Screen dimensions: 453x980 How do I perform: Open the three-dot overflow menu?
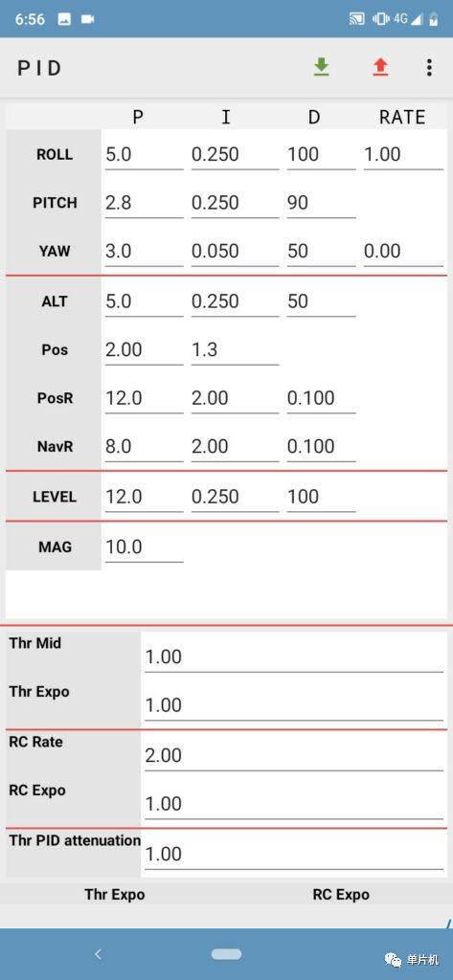coord(429,68)
